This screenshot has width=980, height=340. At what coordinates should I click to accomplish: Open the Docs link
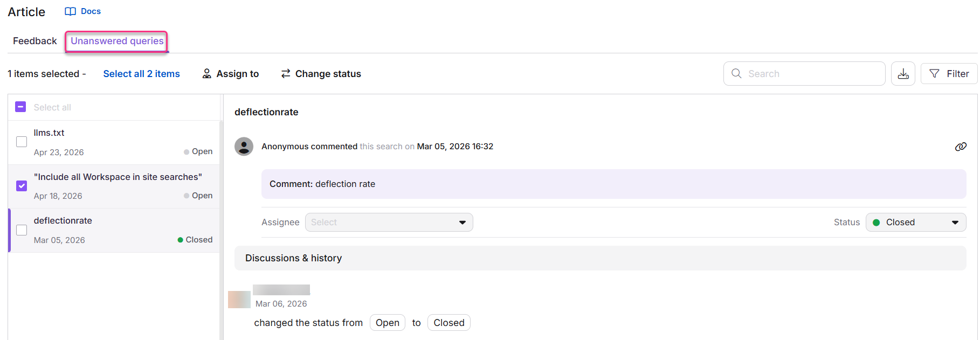click(x=83, y=11)
